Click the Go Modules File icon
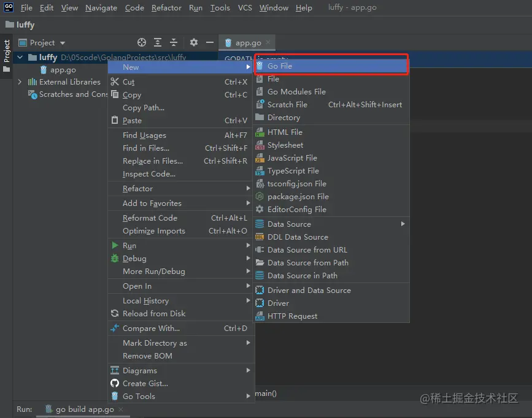The width and height of the screenshot is (532, 418). point(260,91)
